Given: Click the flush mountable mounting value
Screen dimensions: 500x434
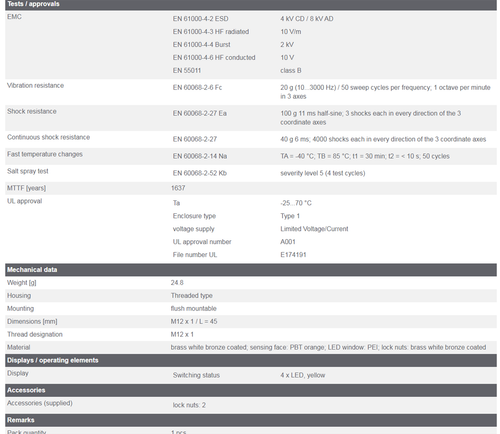Looking at the screenshot, I should [x=194, y=309].
